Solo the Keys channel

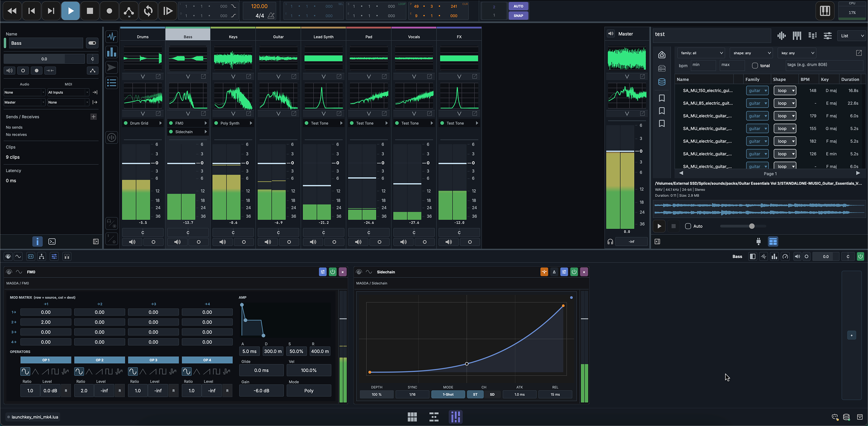244,242
